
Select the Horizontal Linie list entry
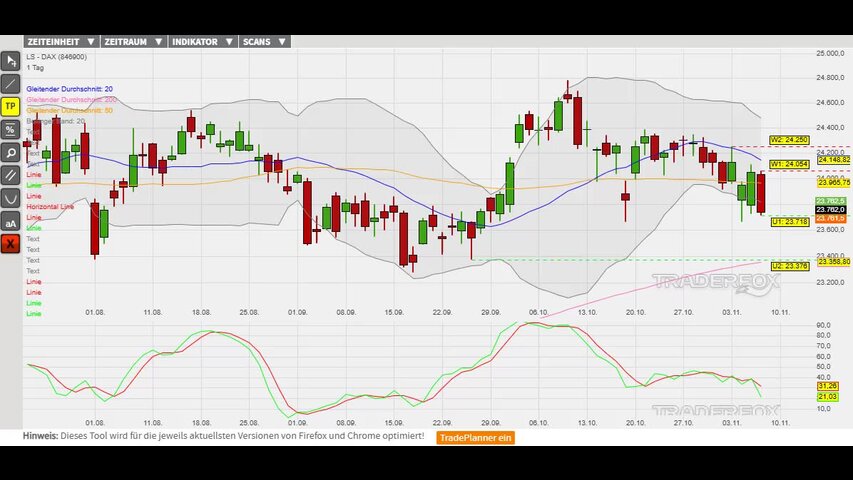50,206
